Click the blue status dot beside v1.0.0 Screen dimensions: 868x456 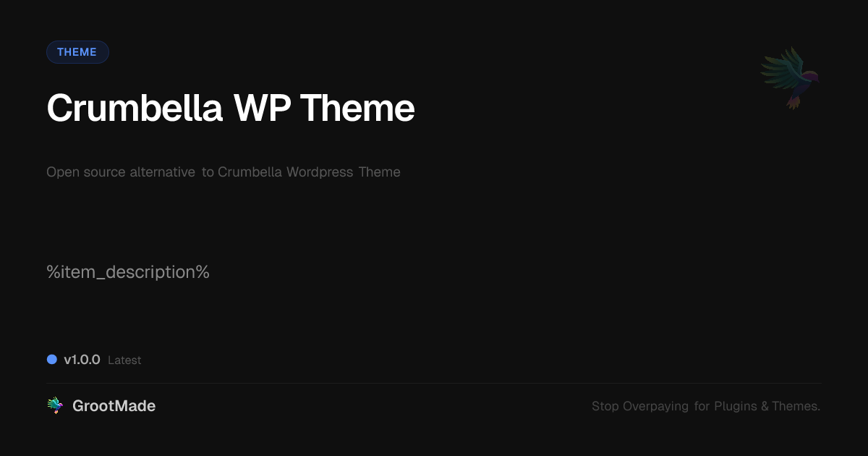tap(52, 360)
